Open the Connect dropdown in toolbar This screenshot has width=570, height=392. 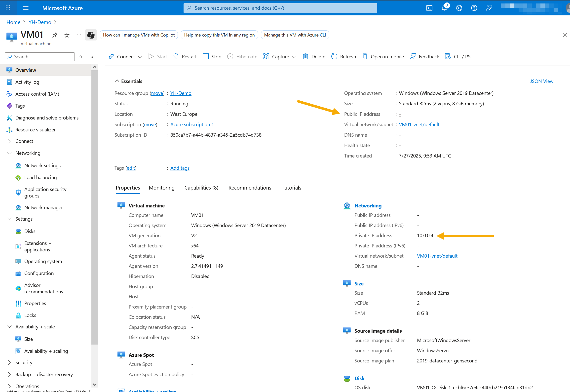125,57
